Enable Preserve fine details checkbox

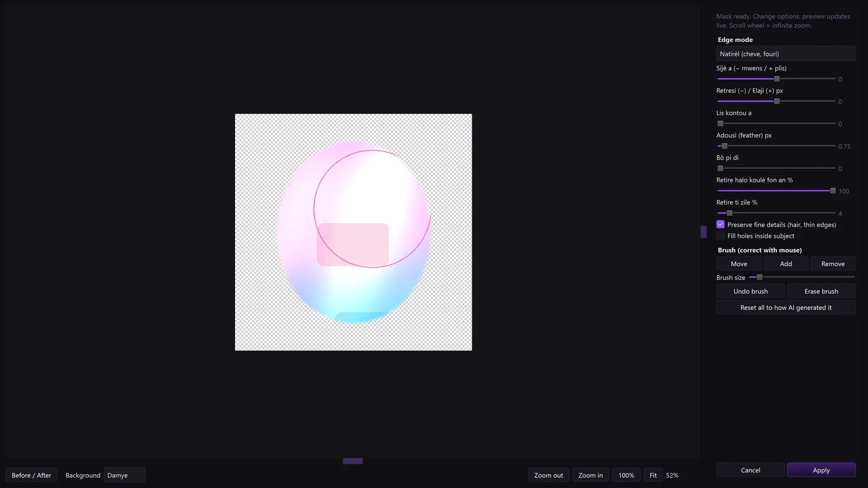pyautogui.click(x=720, y=225)
